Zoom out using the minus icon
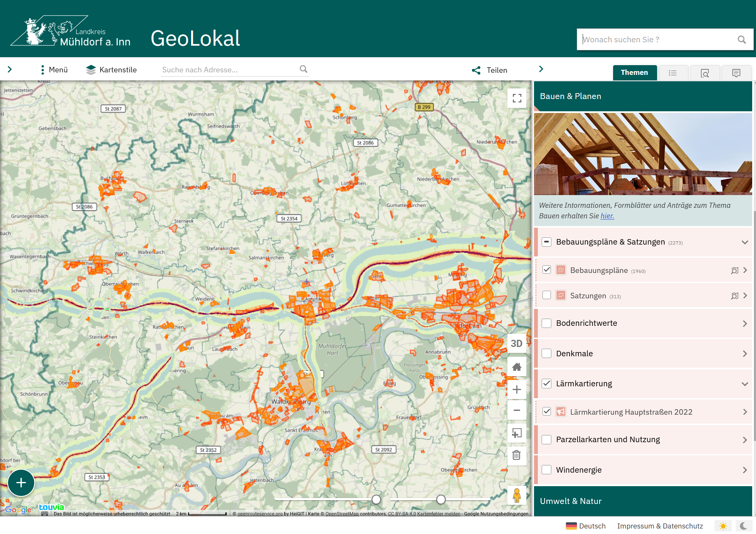Viewport: 756px width, 534px height. click(517, 410)
